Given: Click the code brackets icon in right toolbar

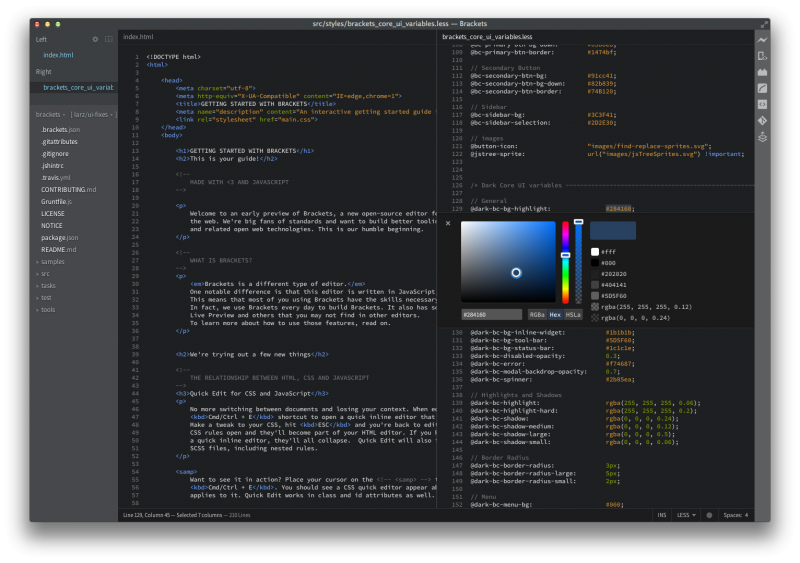Looking at the screenshot, I should point(762,105).
